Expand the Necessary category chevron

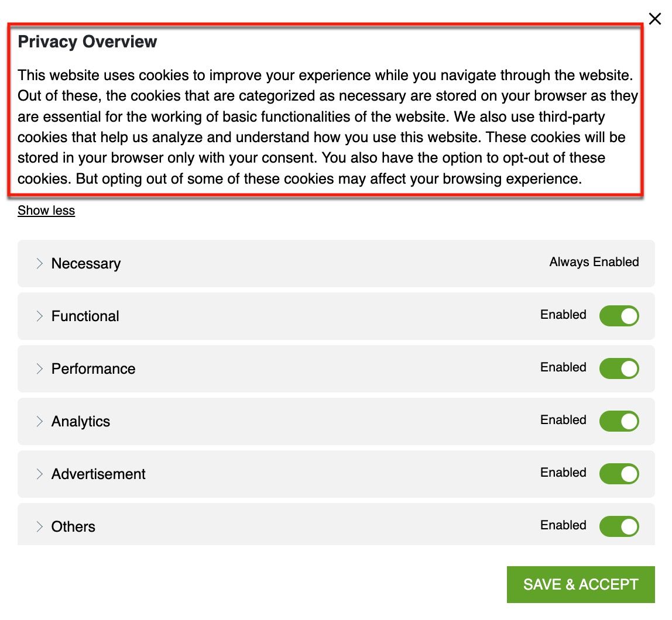pos(39,263)
